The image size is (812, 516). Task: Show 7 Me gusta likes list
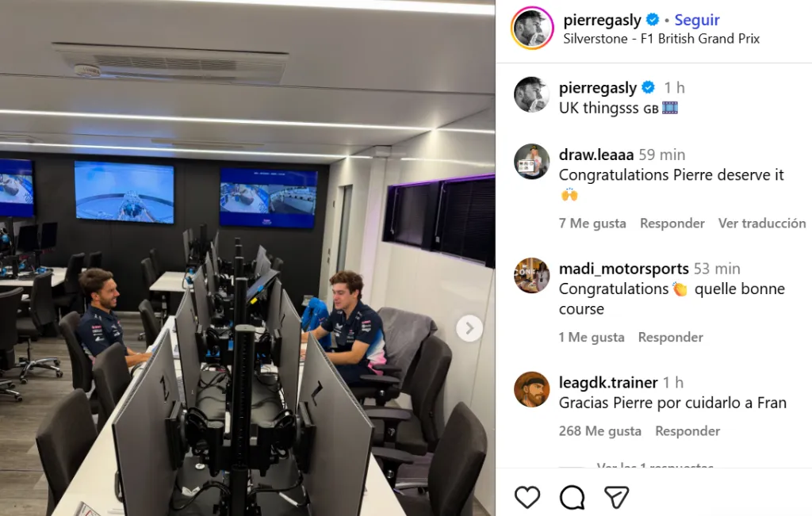point(592,223)
